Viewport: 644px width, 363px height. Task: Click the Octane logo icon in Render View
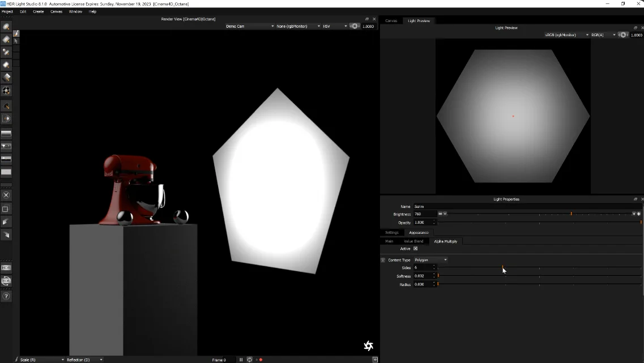coord(368,346)
